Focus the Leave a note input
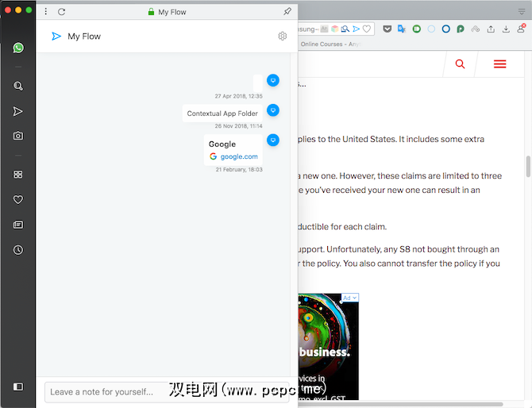 coord(167,392)
